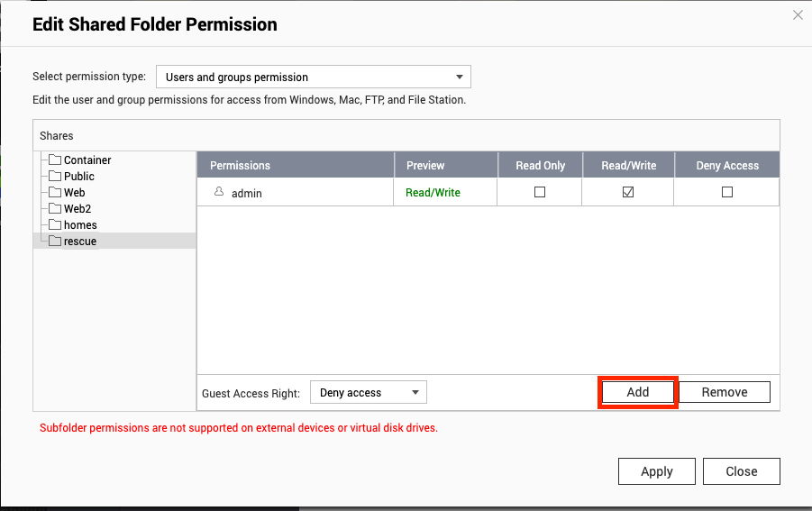
Task: Click the Remove button
Action: tap(725, 392)
